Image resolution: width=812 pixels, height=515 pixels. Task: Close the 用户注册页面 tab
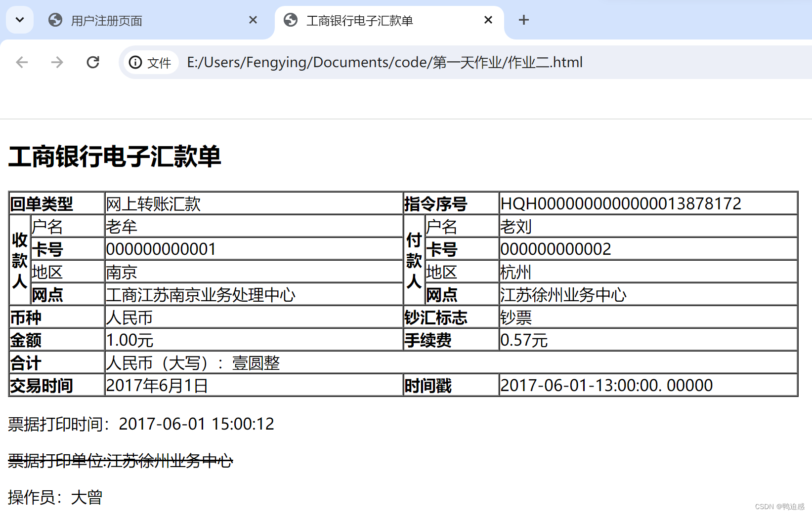click(253, 20)
